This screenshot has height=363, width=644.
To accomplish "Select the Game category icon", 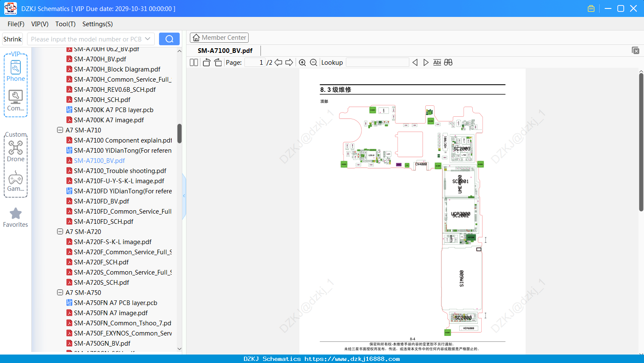I will pos(16,181).
